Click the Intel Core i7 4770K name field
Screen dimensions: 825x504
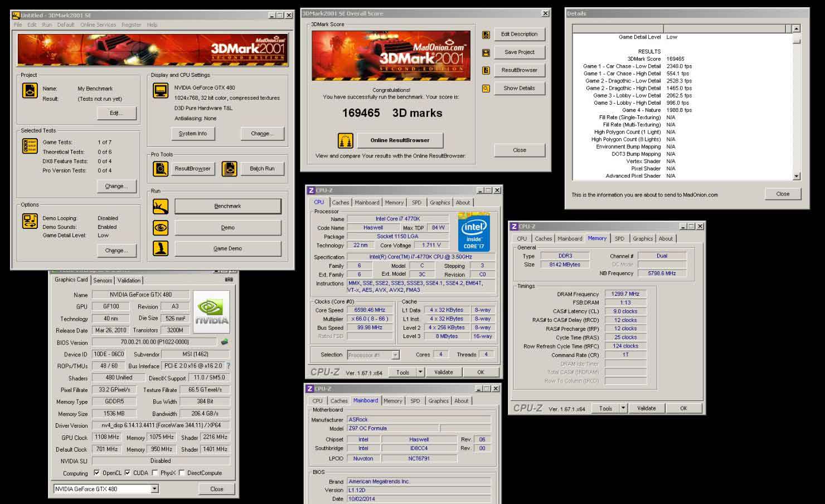(398, 219)
